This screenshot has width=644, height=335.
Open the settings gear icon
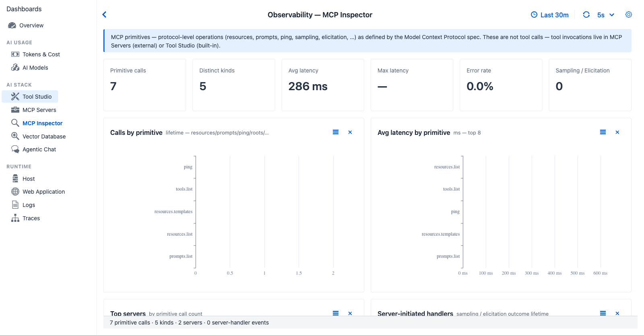pos(629,14)
